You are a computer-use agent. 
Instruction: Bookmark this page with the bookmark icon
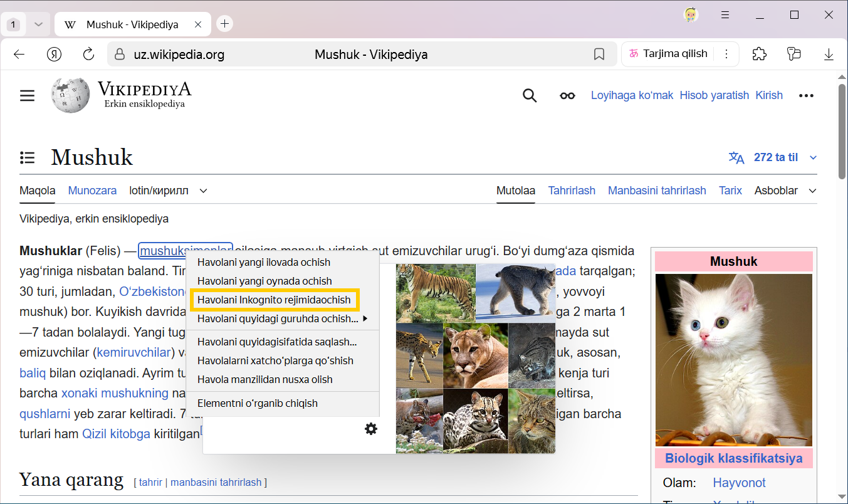pyautogui.click(x=599, y=55)
